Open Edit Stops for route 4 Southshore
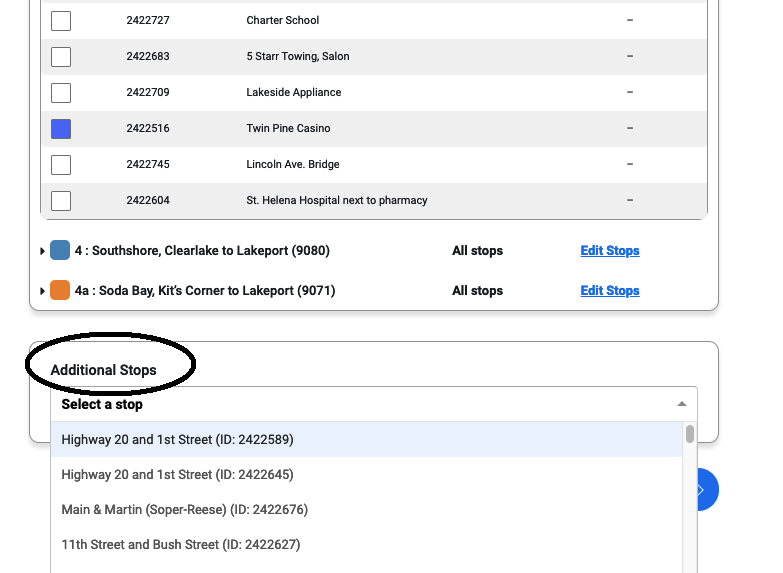Viewport: 783px width, 573px height. click(x=610, y=251)
